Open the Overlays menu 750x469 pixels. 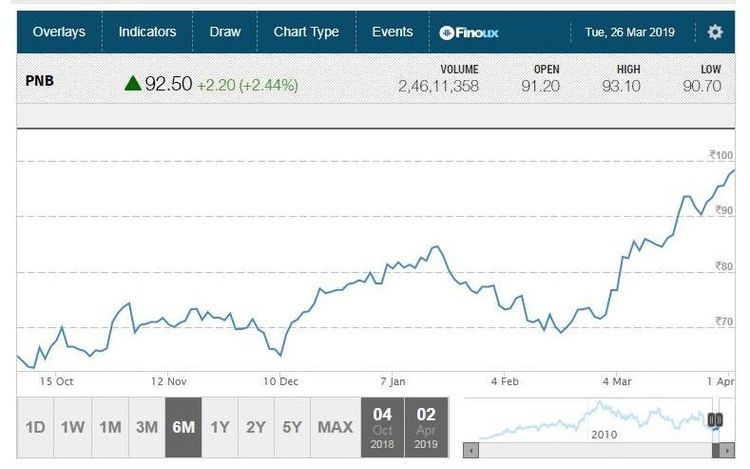pos(59,32)
